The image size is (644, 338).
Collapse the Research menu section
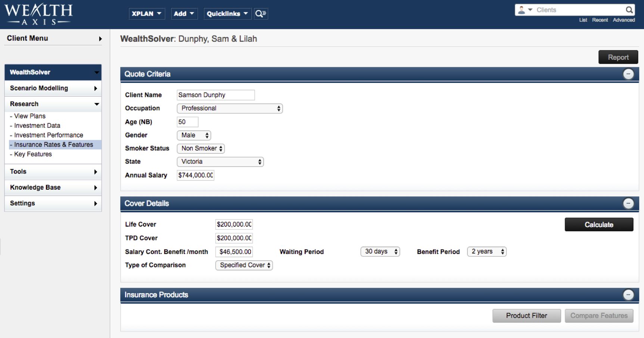pos(53,104)
